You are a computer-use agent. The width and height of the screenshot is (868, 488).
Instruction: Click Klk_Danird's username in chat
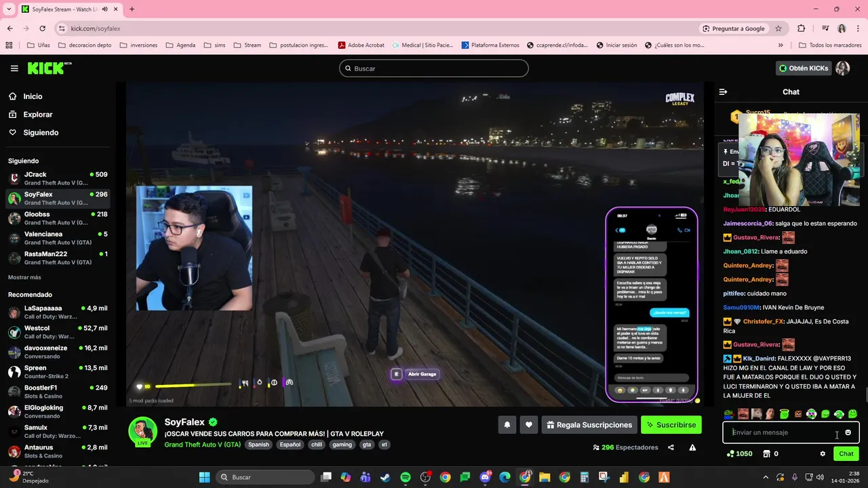pyautogui.click(x=759, y=359)
